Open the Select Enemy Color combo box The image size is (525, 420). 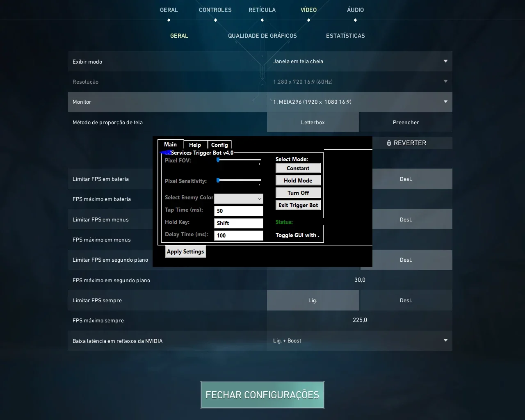[x=239, y=199]
